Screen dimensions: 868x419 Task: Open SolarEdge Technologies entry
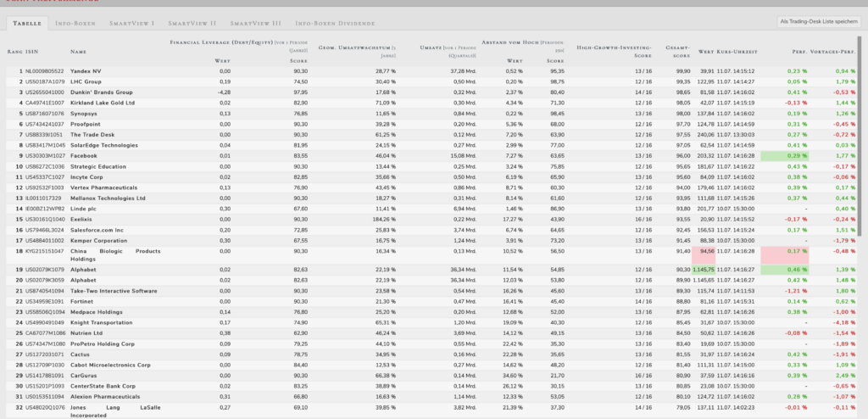click(104, 145)
